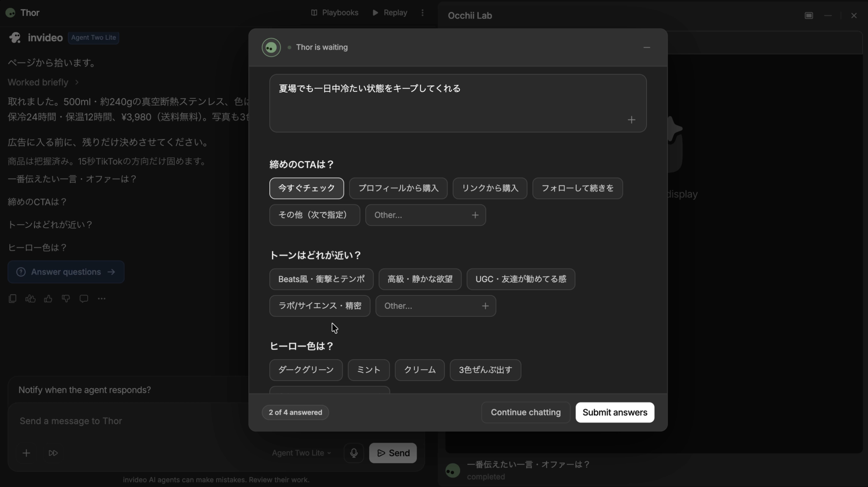The height and width of the screenshot is (487, 868).
Task: Pick ミント as hero color
Action: click(x=368, y=370)
